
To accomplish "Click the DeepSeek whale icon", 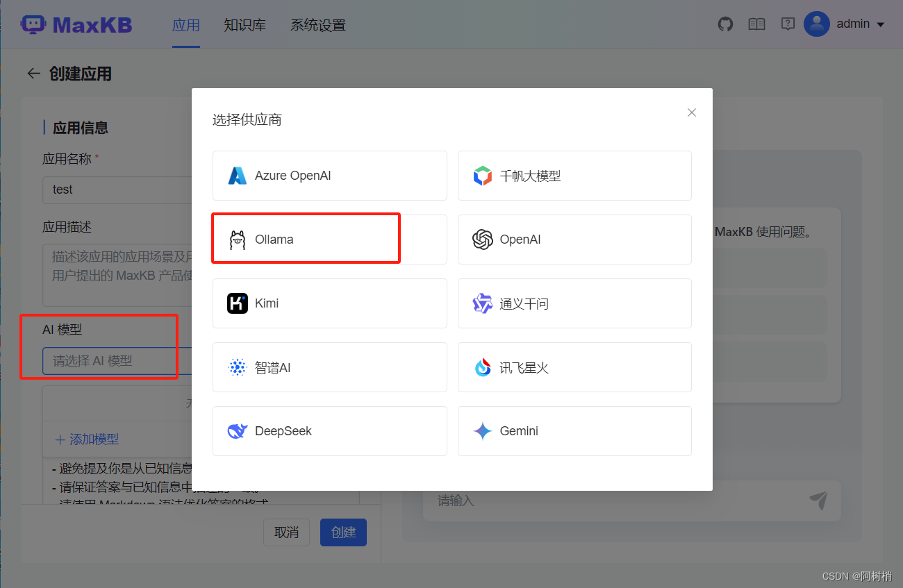I will [x=238, y=431].
